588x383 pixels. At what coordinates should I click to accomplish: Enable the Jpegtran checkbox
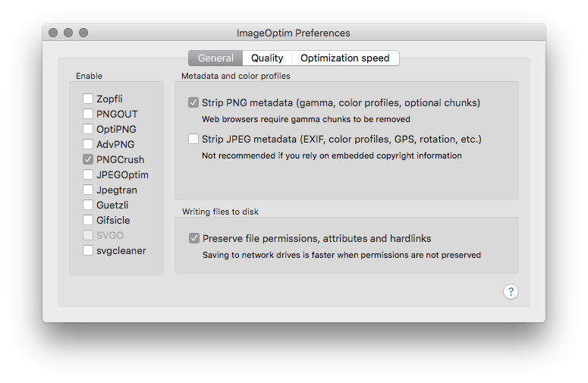point(88,190)
